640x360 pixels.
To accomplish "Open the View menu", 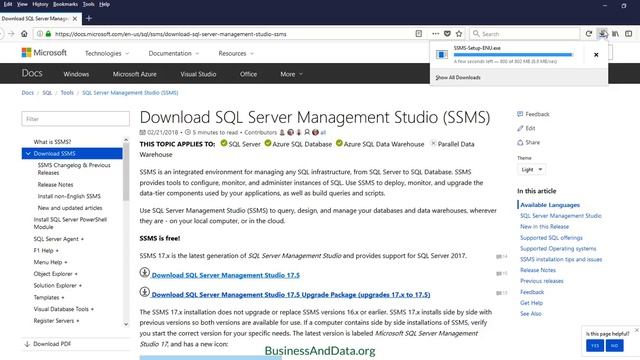I will point(22,4).
